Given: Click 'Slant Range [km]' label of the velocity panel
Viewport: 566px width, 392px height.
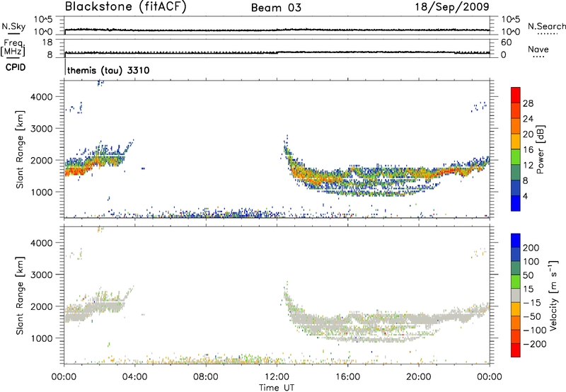Looking at the screenshot, I should (20, 296).
